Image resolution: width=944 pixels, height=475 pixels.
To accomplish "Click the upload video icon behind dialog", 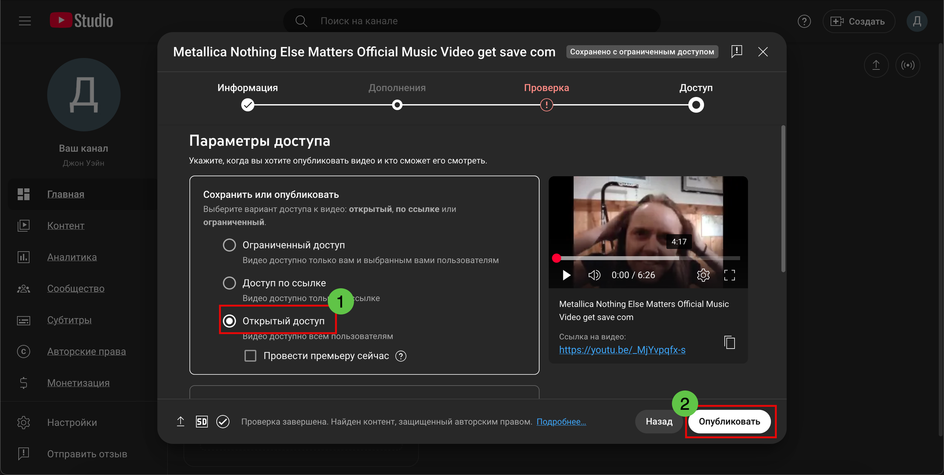I will click(x=876, y=65).
